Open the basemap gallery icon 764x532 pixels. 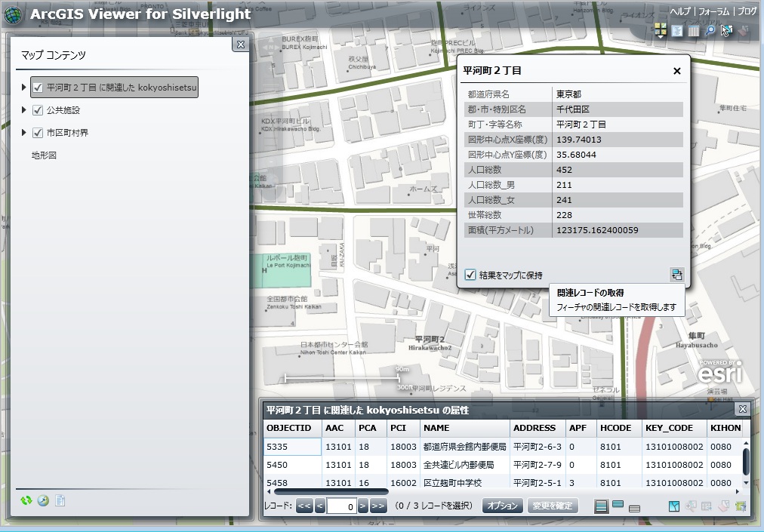[x=661, y=30]
